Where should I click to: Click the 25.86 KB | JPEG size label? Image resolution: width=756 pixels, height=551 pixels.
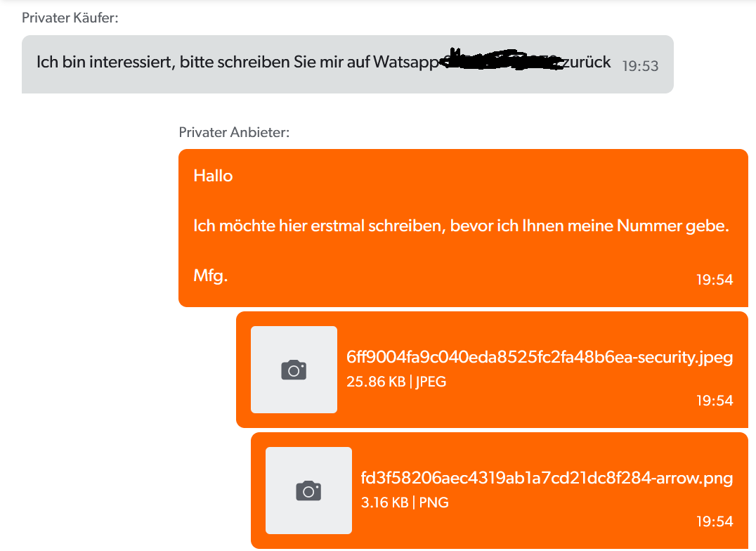click(x=396, y=382)
